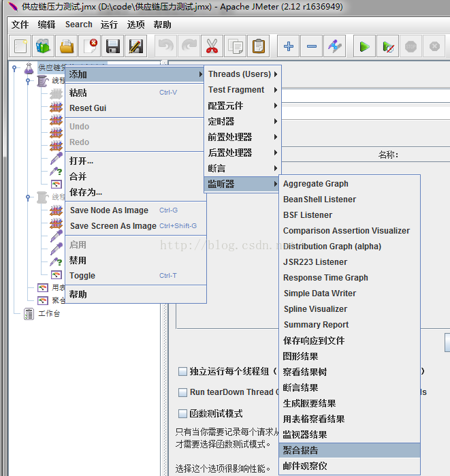The height and width of the screenshot is (476, 450).
Task: Choose 邮件观察仪 listener
Action: [x=349, y=466]
